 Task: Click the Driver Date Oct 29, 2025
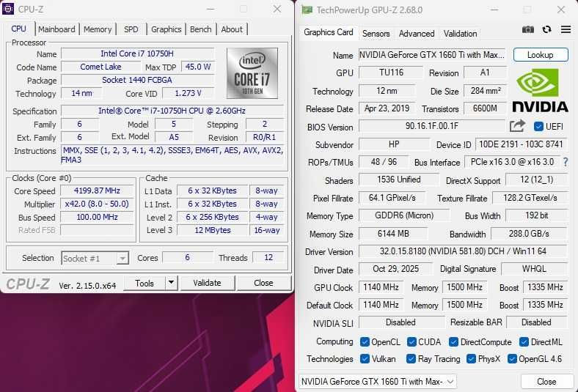click(395, 269)
